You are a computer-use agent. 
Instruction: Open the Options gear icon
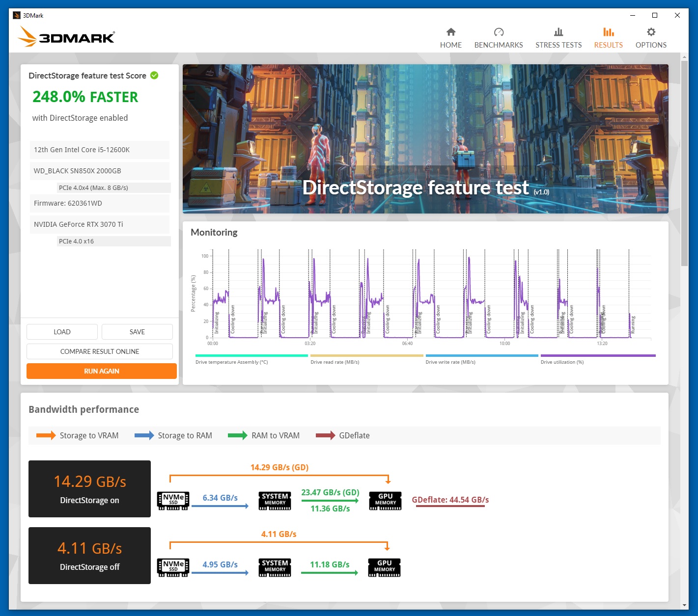(x=651, y=32)
